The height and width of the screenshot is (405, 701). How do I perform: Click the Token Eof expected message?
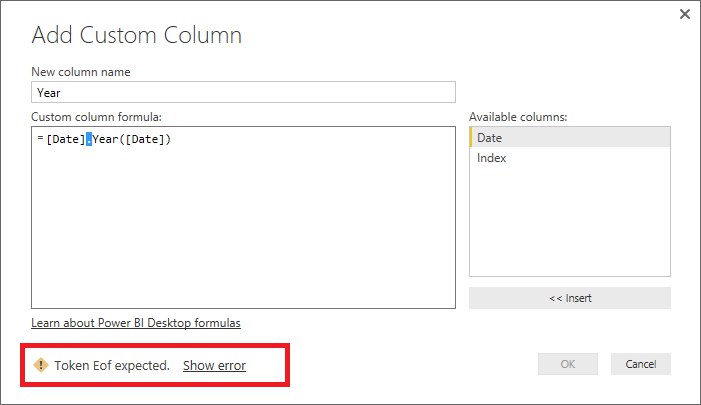[x=112, y=365]
